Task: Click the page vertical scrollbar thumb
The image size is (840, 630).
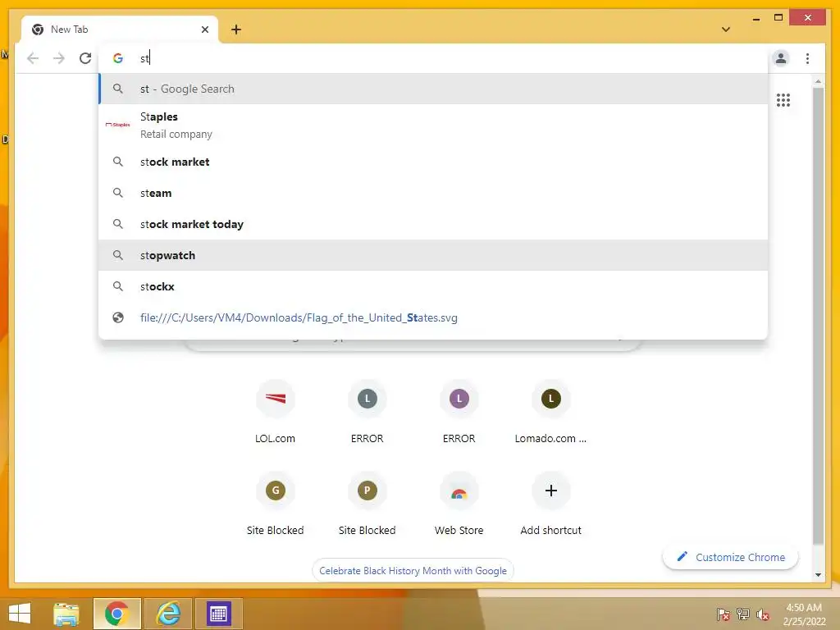Action: pos(818,316)
